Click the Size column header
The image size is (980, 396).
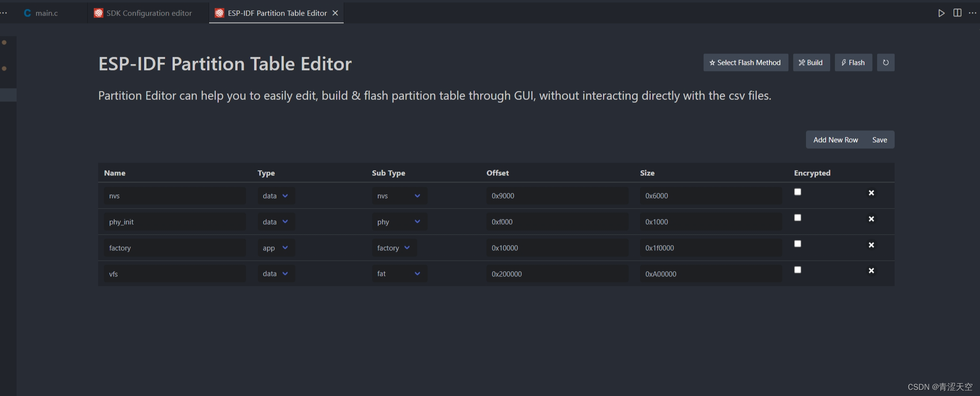pos(647,173)
